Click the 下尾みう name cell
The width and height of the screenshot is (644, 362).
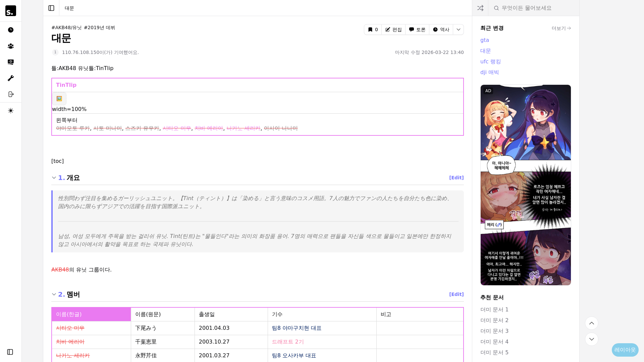[x=163, y=328]
